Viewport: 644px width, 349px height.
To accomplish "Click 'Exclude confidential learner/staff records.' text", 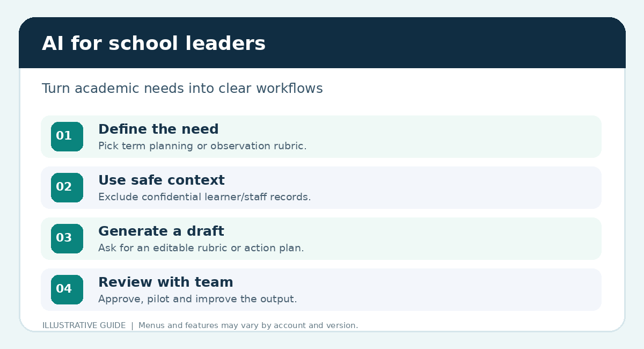I will pyautogui.click(x=204, y=197).
